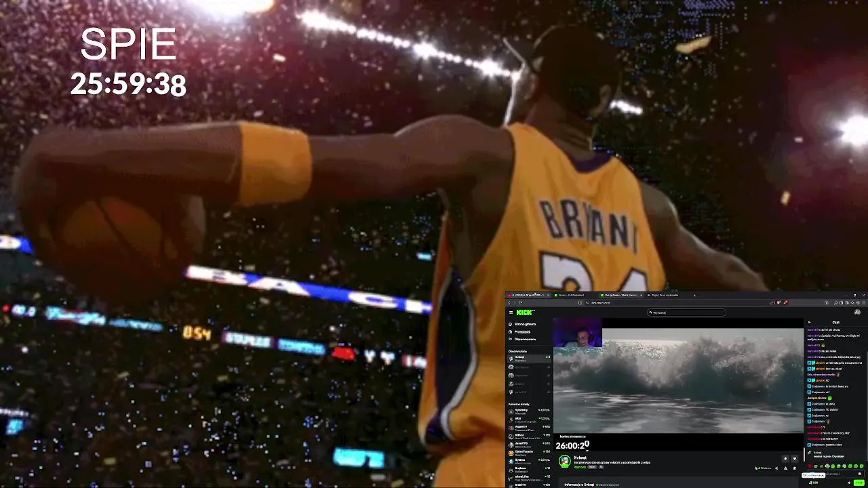Open the user avatar menu
The image size is (868, 488).
[x=857, y=312]
